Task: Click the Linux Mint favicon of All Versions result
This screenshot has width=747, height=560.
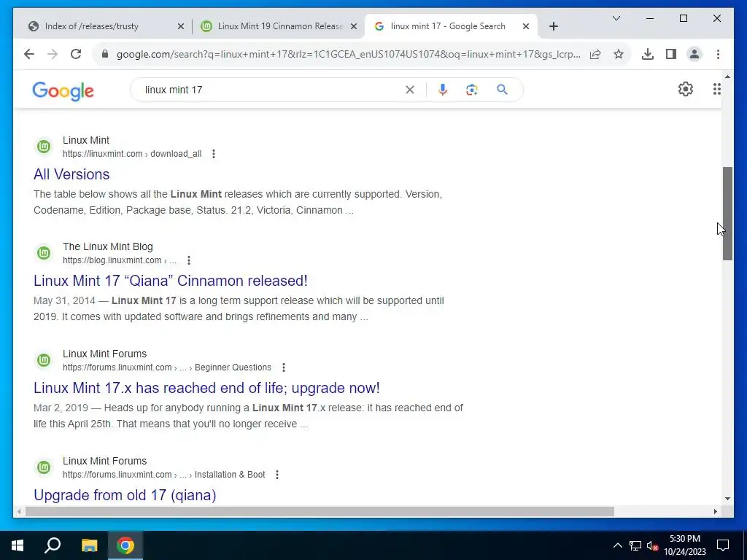Action: [44, 146]
